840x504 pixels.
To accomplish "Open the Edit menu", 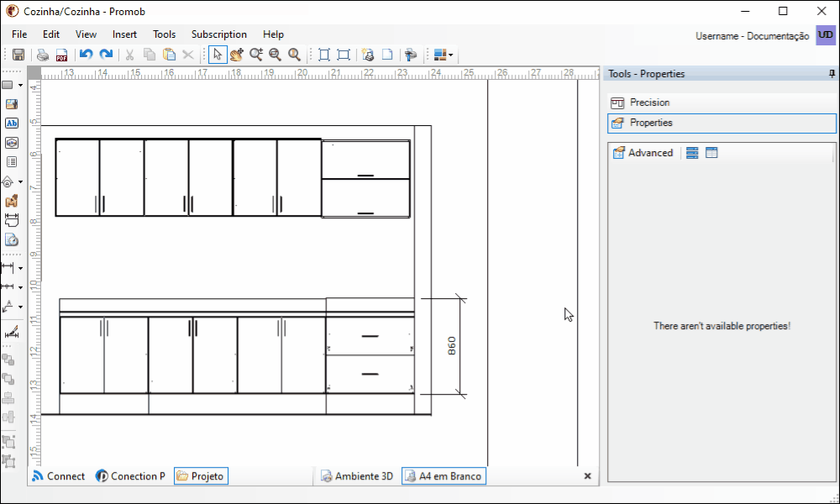I will pos(51,34).
